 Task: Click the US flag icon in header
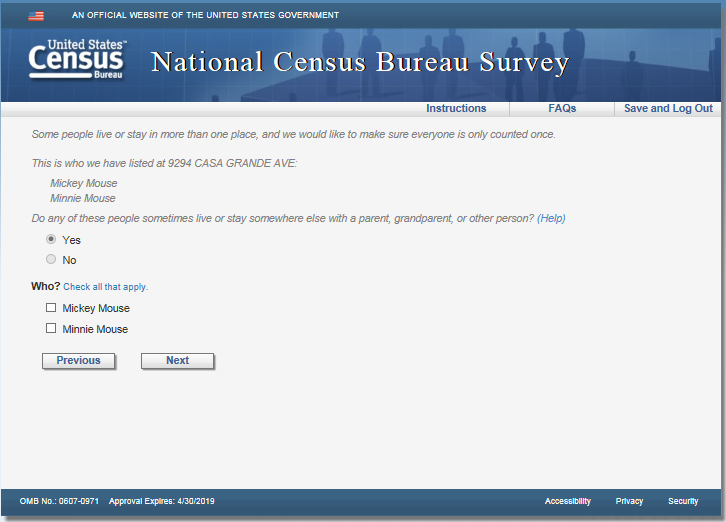point(36,16)
